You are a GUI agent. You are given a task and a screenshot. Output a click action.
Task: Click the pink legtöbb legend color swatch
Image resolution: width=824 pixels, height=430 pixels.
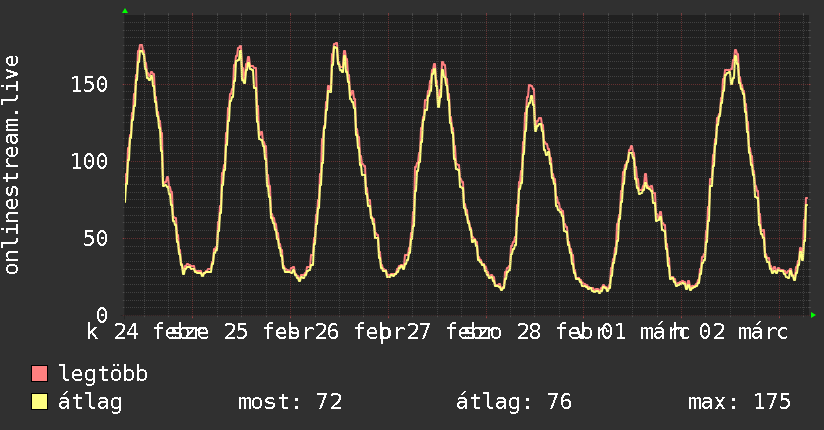click(39, 374)
